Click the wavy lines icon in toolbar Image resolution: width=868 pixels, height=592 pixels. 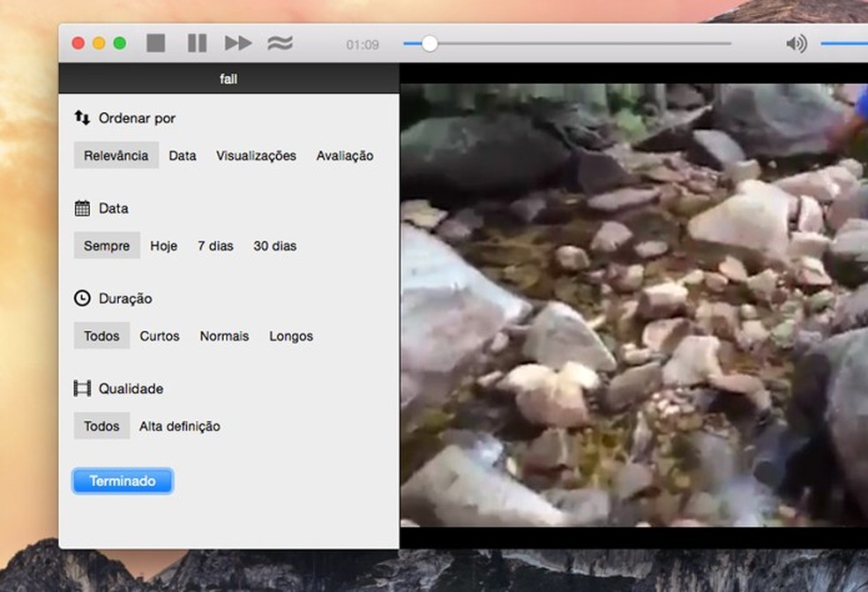[280, 43]
